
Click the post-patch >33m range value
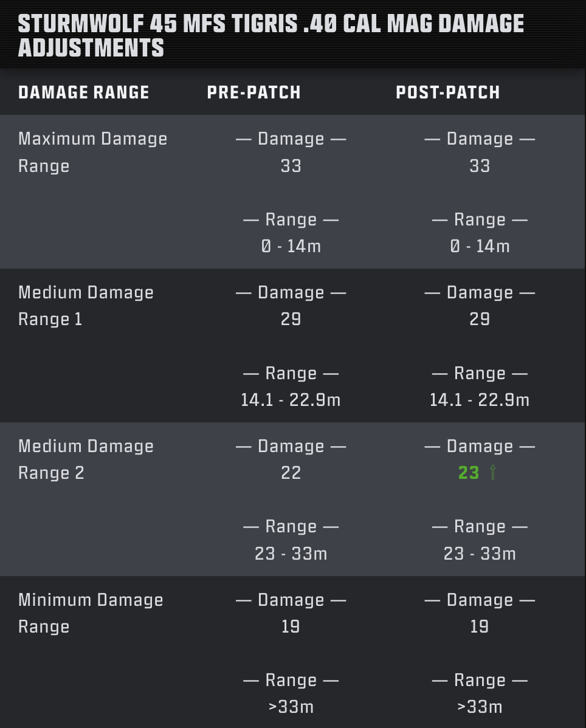[x=480, y=707]
